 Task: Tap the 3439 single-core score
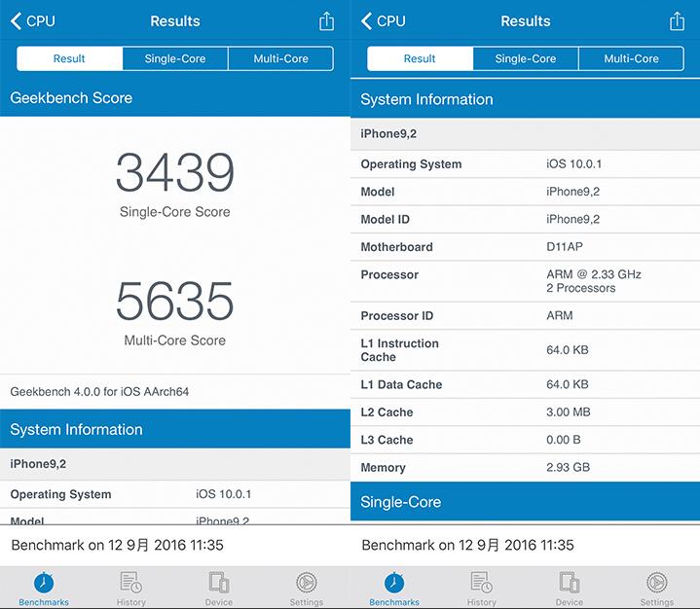(x=175, y=172)
